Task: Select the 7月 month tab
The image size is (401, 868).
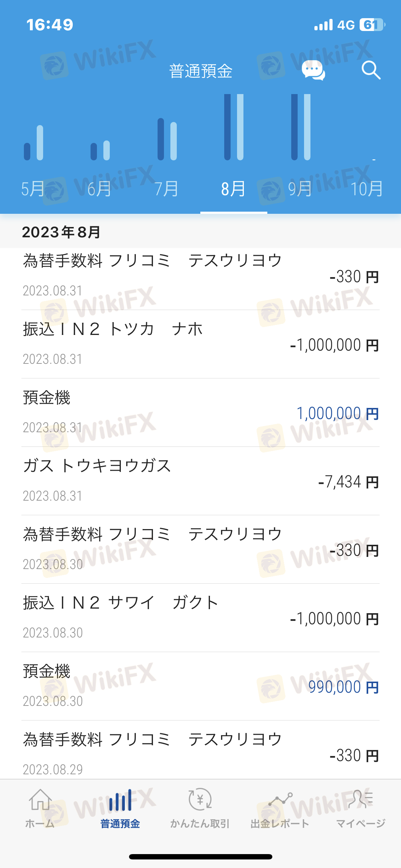Action: tap(166, 189)
